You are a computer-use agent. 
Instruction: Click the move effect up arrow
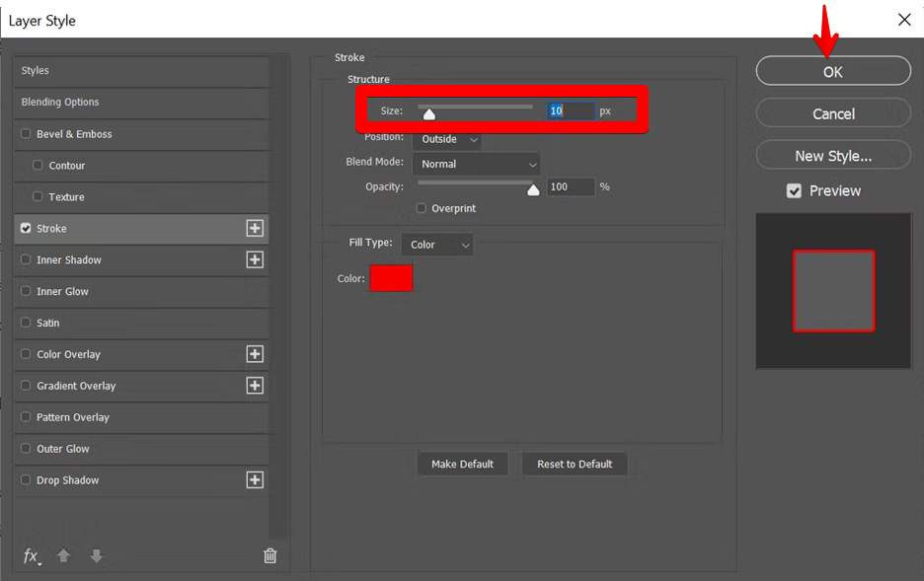63,556
